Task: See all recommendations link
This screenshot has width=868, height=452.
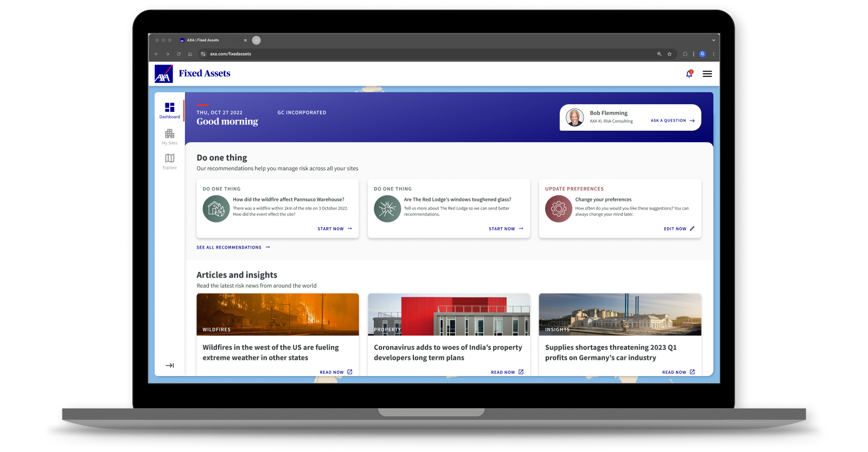Action: (233, 247)
